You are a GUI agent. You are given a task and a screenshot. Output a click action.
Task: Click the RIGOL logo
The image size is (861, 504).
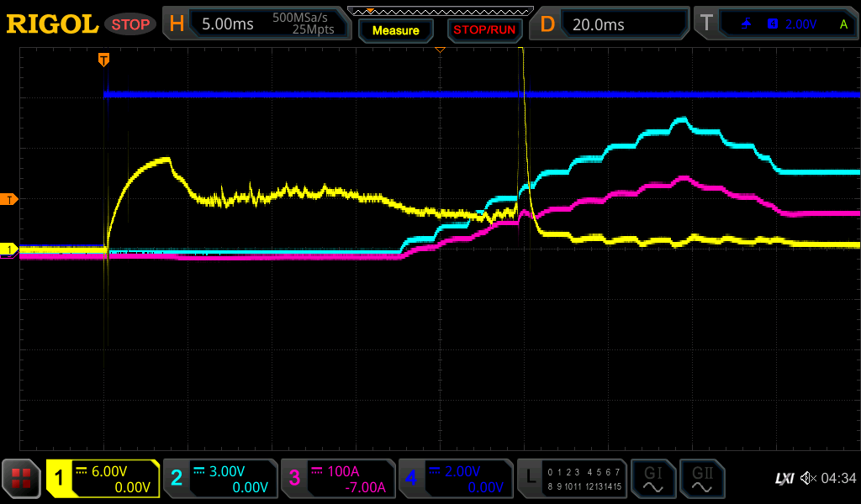click(x=52, y=24)
